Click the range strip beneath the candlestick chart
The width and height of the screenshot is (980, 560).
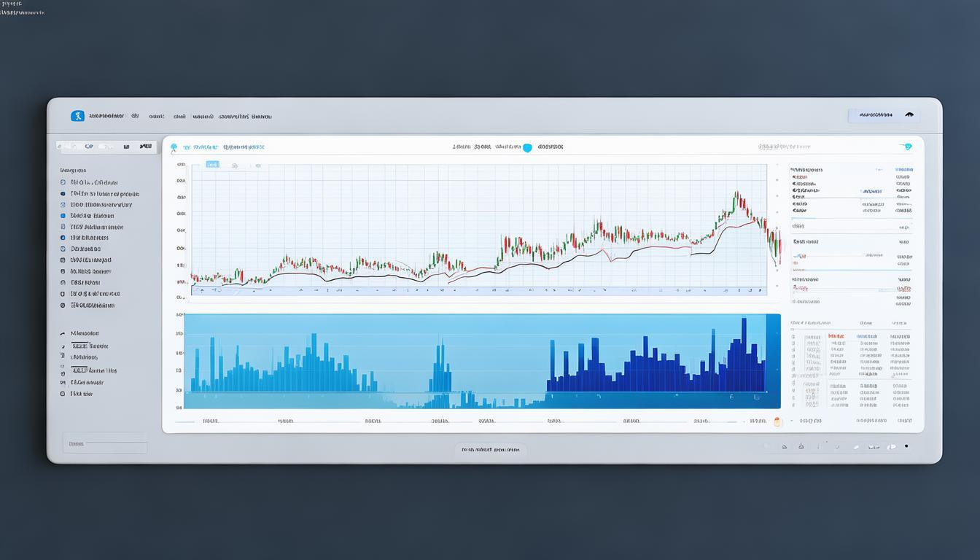(x=478, y=291)
